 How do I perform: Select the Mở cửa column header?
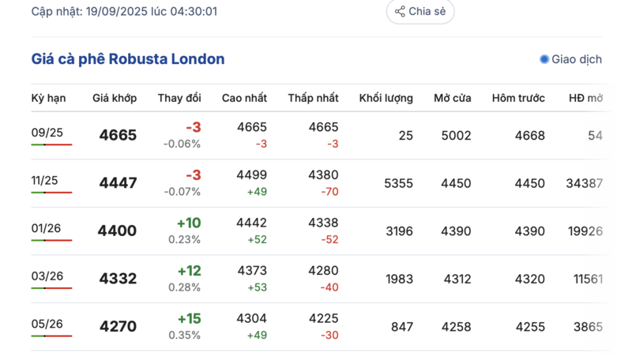click(x=452, y=98)
